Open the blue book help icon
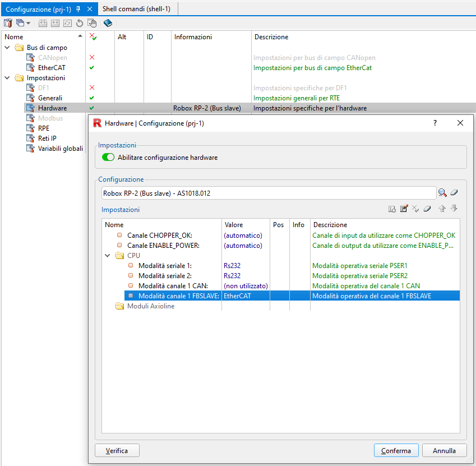The width and height of the screenshot is (476, 466). click(108, 23)
